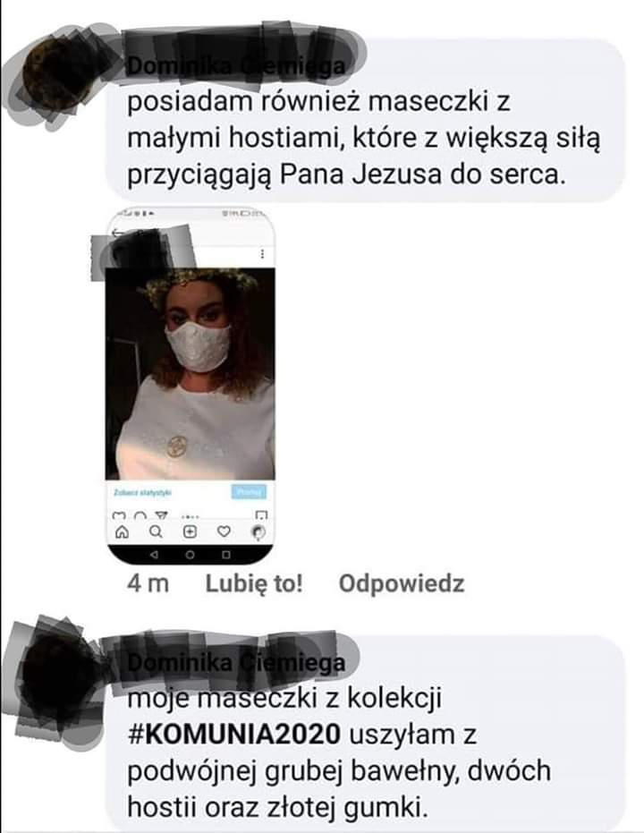Open the Instagram search magnifier icon
This screenshot has width=644, height=833.
pos(156,531)
